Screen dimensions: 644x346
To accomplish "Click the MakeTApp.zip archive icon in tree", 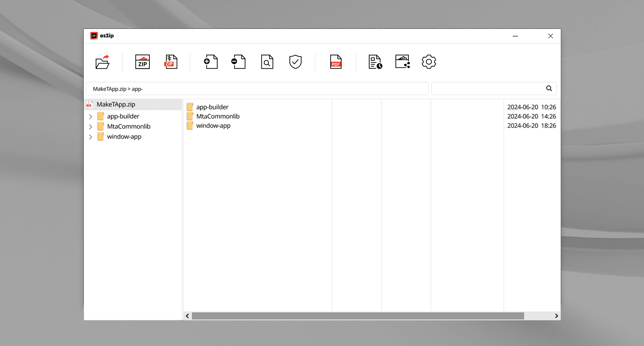I will coord(90,104).
